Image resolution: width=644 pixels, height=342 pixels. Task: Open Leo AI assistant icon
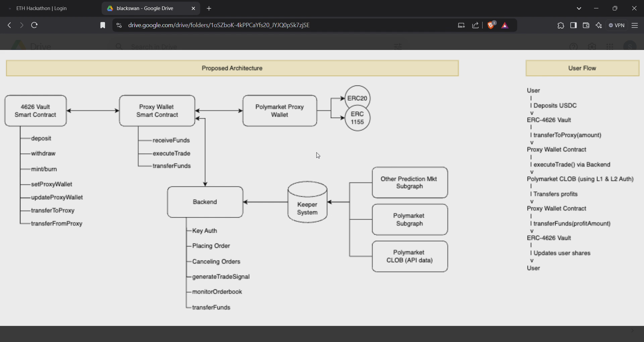click(599, 25)
